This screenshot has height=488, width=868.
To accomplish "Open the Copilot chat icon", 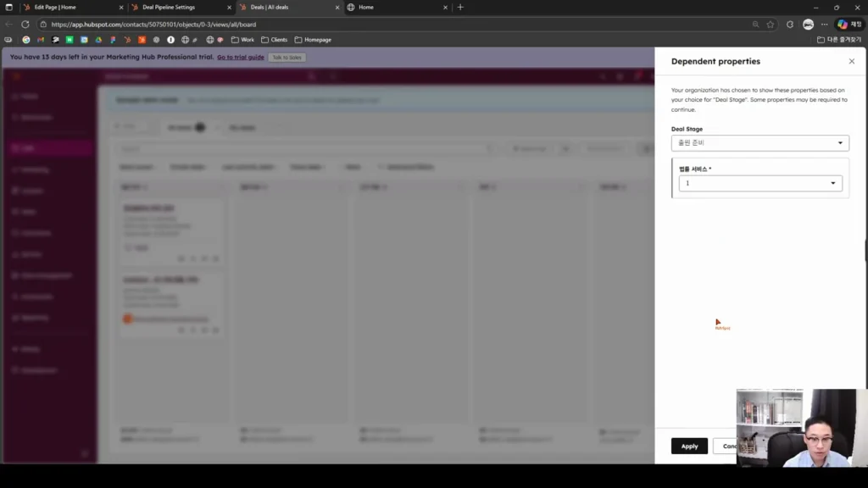I will [x=842, y=25].
